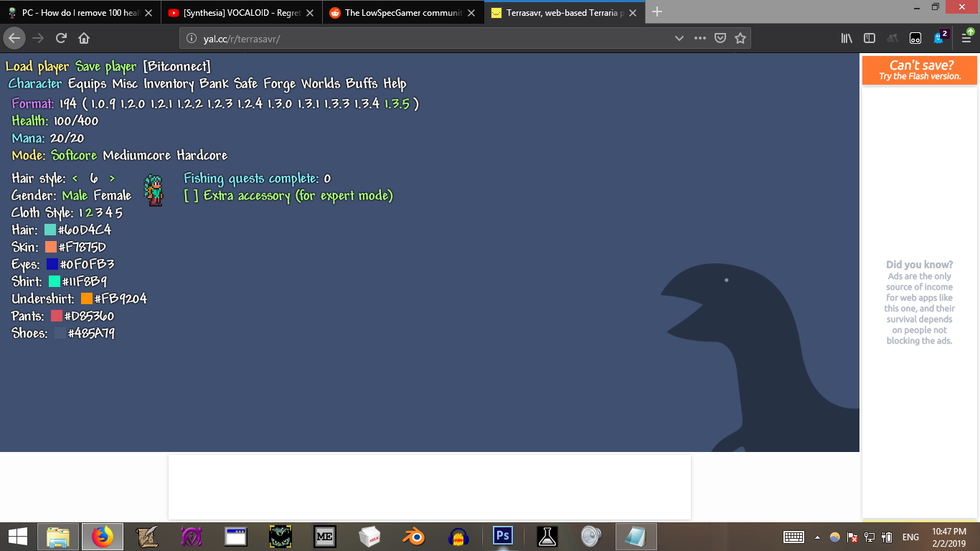Click Save player
This screenshot has width=980, height=551.
click(106, 67)
